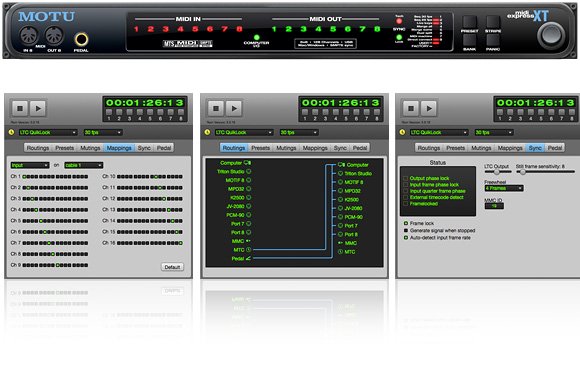
Task: Select the K2500 destination port node
Action: pos(340,199)
